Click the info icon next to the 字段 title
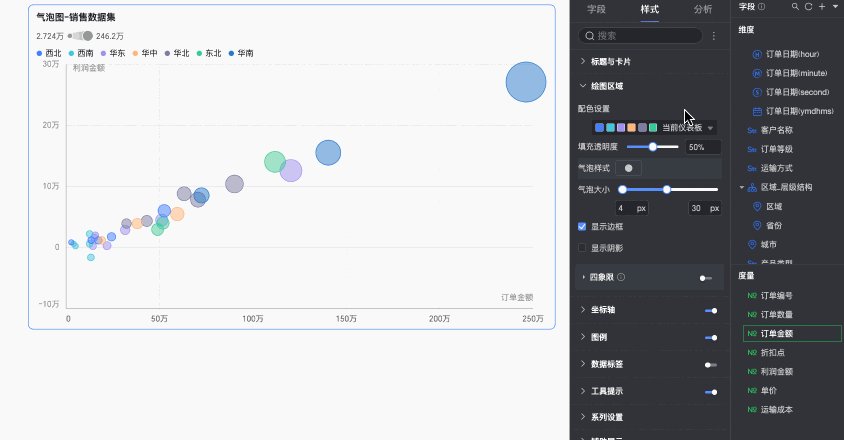 (x=762, y=7)
